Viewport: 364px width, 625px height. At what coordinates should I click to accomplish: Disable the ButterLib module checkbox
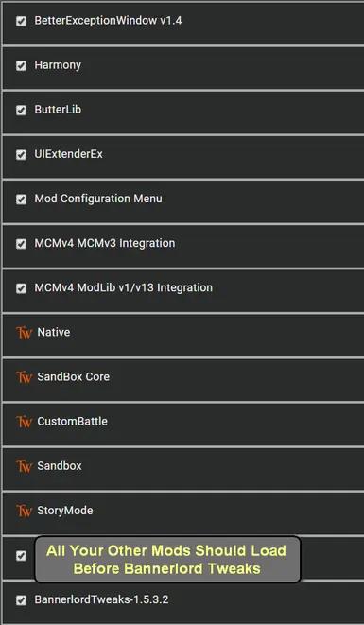[21, 110]
